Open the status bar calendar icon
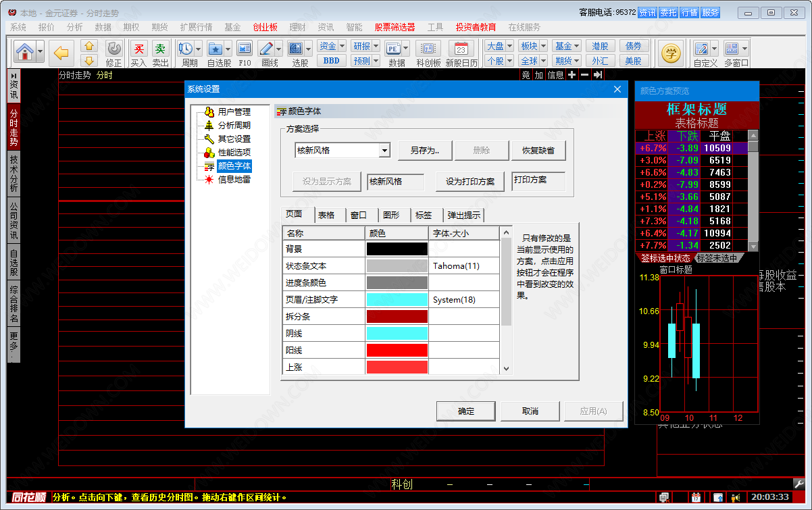812x510 pixels. [696, 498]
